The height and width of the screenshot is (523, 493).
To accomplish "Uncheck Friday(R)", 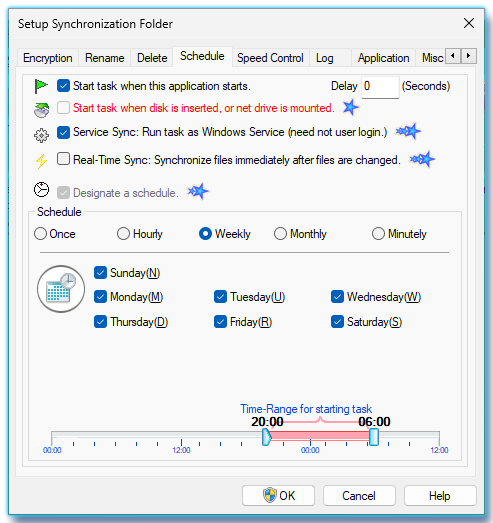I will click(x=220, y=322).
